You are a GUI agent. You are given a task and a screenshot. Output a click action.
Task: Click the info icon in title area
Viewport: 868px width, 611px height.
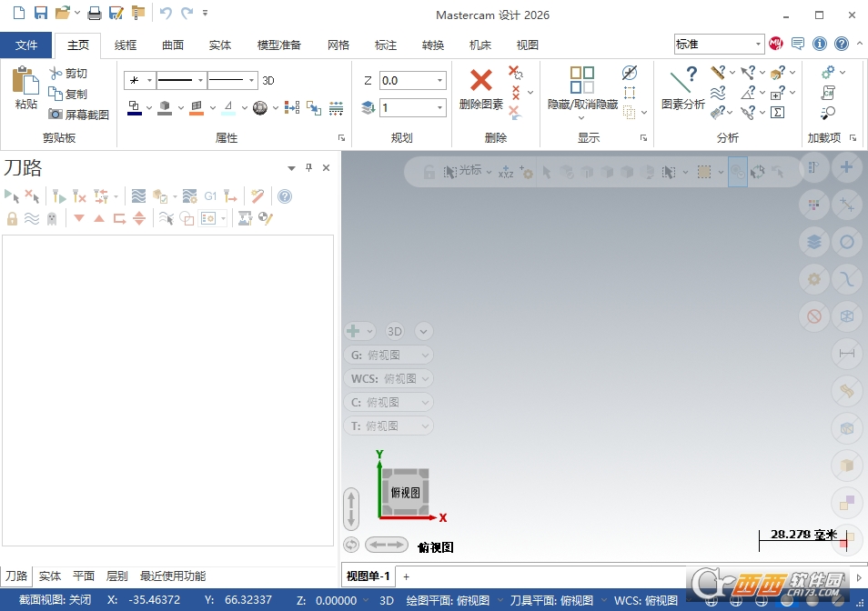[820, 44]
